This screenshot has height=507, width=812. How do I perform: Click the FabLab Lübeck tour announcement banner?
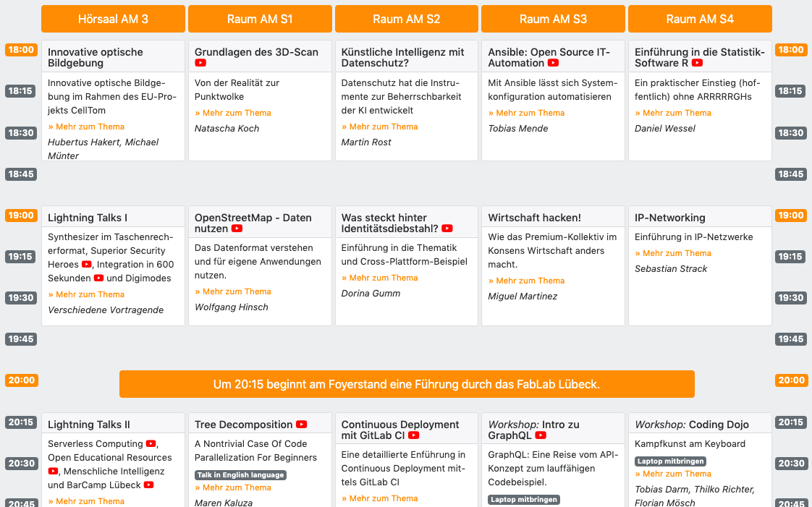pyautogui.click(x=406, y=384)
